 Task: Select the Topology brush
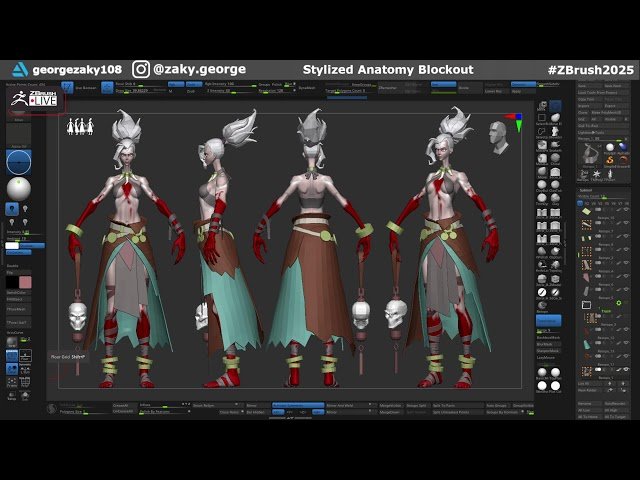555,264
